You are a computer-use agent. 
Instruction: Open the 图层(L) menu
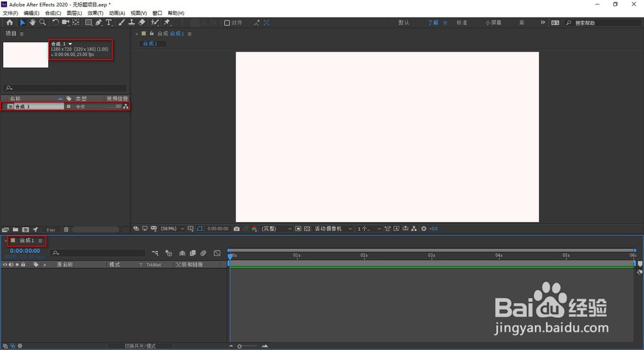pos(74,13)
